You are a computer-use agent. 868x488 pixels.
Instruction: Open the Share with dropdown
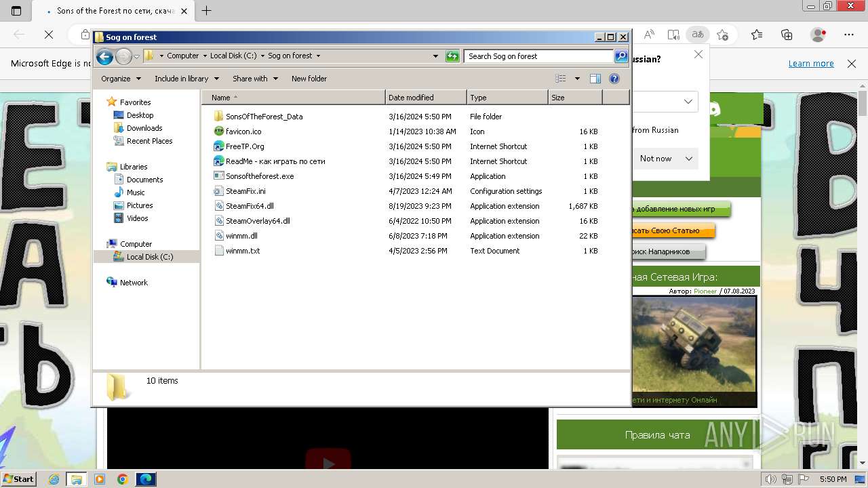(255, 79)
